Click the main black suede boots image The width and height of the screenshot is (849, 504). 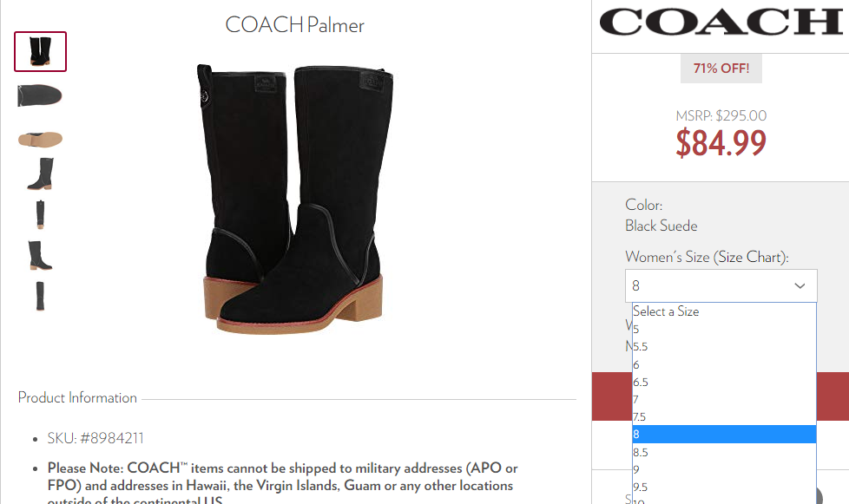(294, 199)
